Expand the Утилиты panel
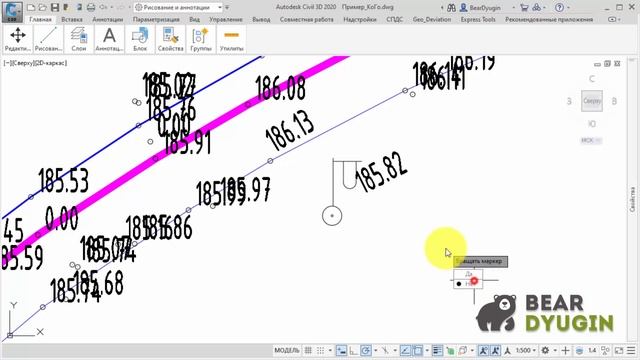The width and height of the screenshot is (640, 360). [x=231, y=39]
